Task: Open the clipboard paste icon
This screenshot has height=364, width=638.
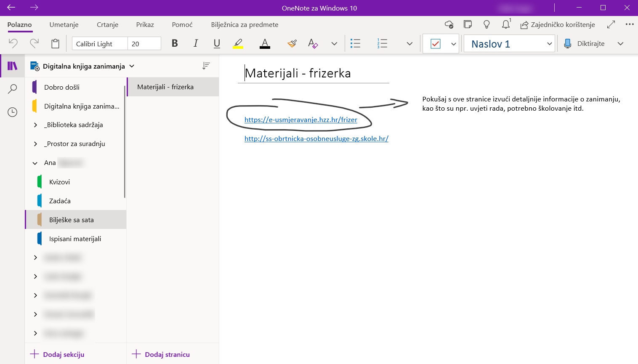Action: tap(55, 43)
